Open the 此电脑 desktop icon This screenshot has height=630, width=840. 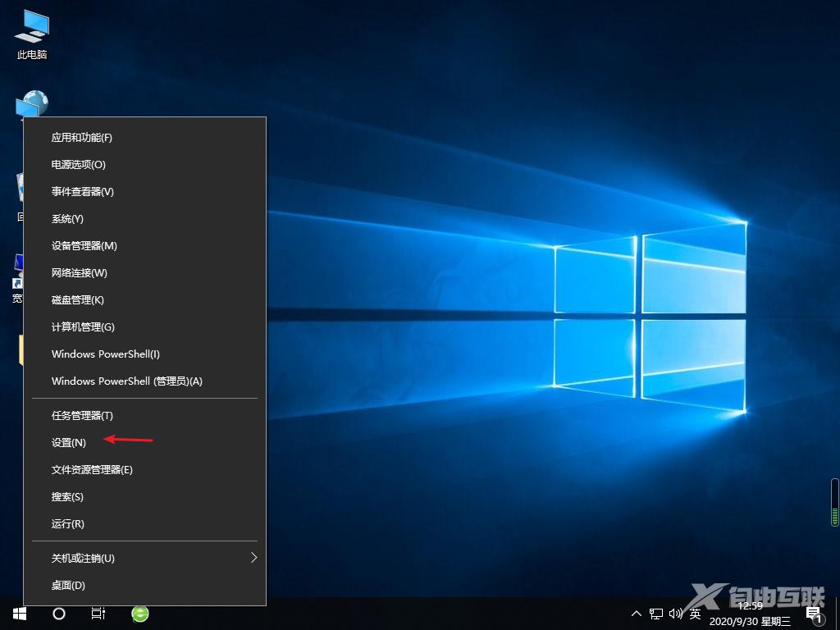pos(32,34)
